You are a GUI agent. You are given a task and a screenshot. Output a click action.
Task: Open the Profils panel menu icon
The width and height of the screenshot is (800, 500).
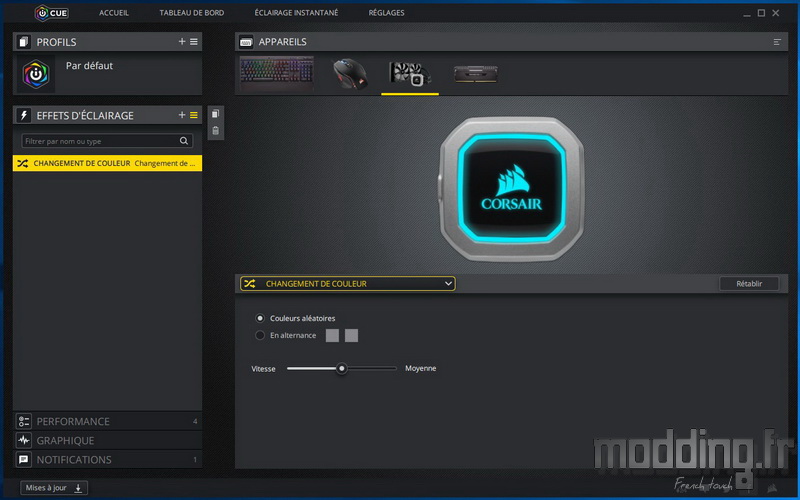coord(194,42)
